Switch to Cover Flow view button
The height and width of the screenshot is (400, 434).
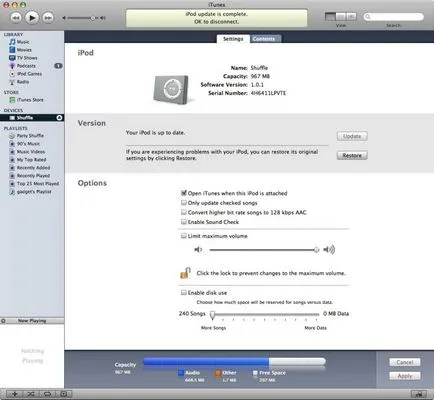point(351,17)
